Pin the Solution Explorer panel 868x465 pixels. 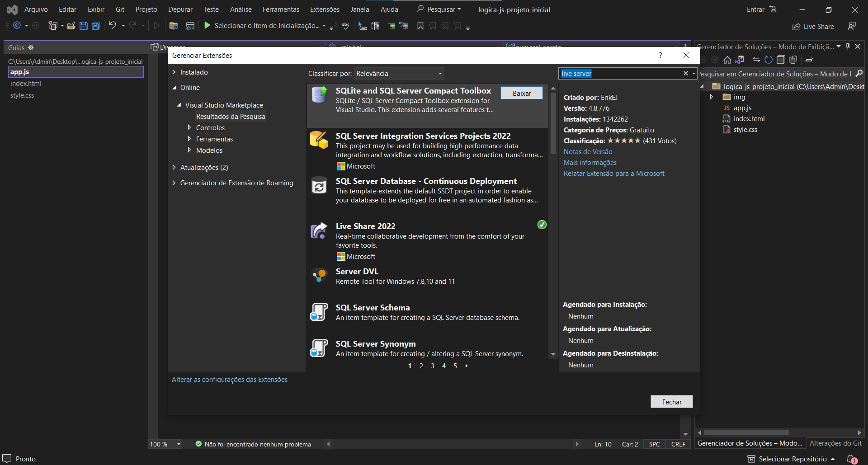tap(848, 47)
